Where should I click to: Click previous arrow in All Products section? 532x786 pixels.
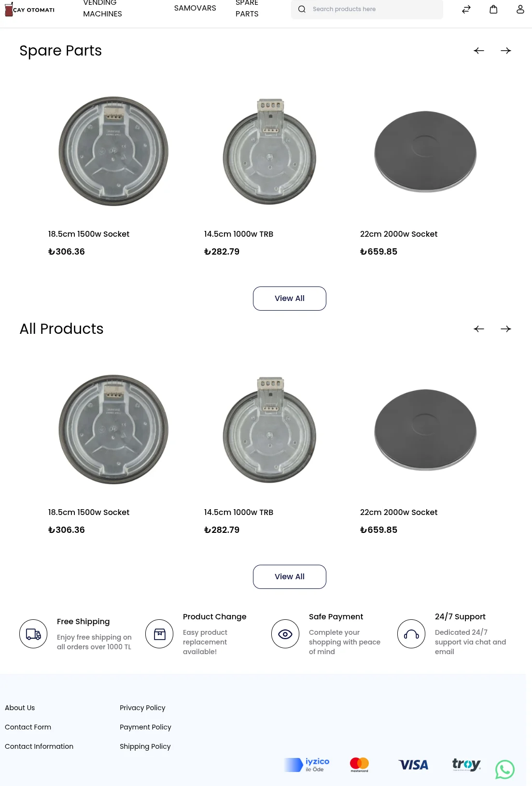(x=479, y=329)
